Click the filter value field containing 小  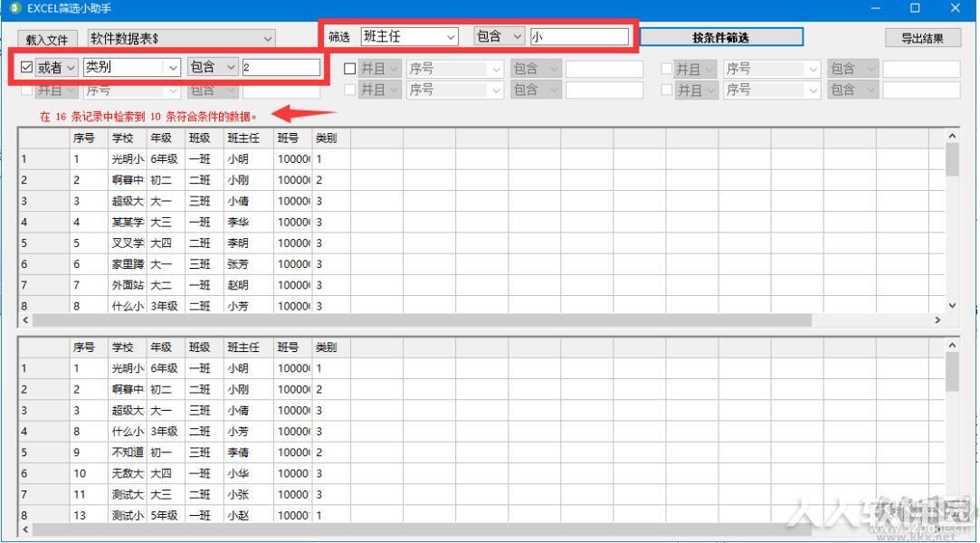[x=579, y=36]
